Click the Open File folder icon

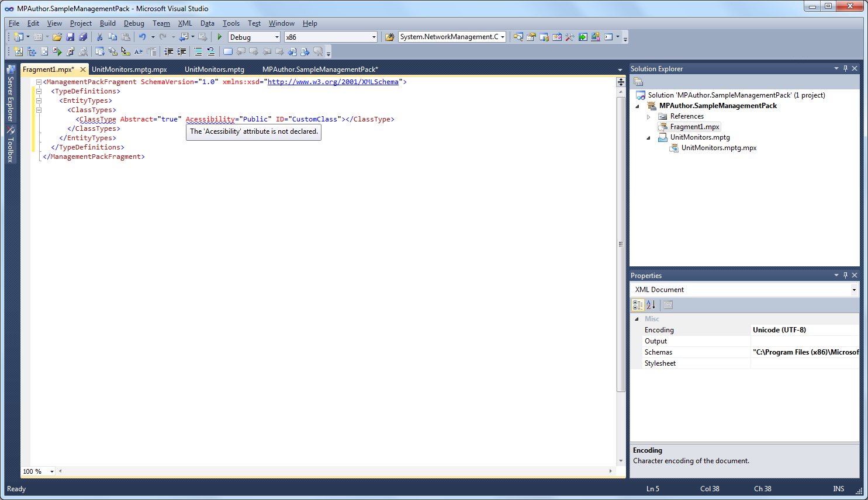(x=57, y=37)
